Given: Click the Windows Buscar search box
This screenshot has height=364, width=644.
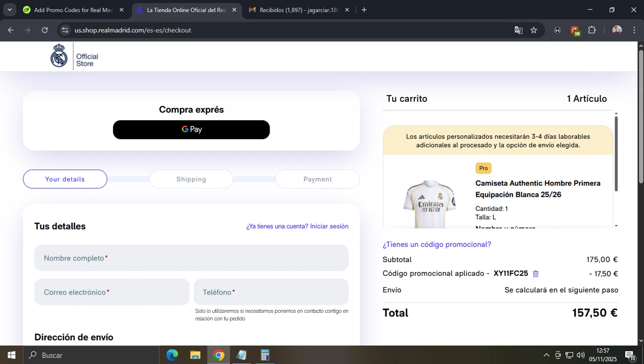Looking at the screenshot, I should [x=91, y=355].
